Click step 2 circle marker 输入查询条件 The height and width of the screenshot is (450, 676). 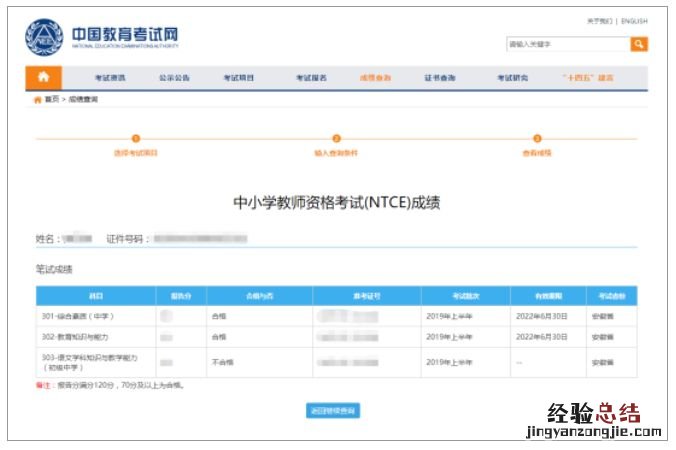[x=336, y=138]
